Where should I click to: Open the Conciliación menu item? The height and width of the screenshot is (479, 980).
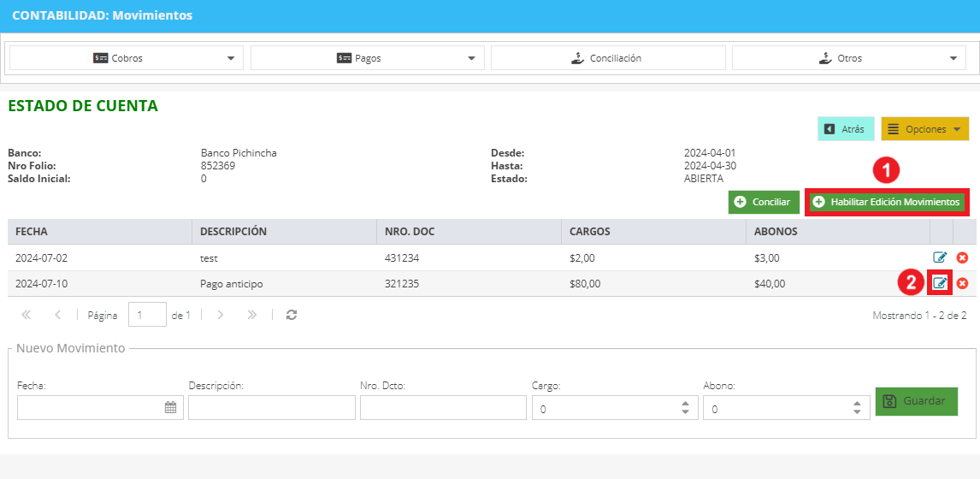pyautogui.click(x=608, y=58)
